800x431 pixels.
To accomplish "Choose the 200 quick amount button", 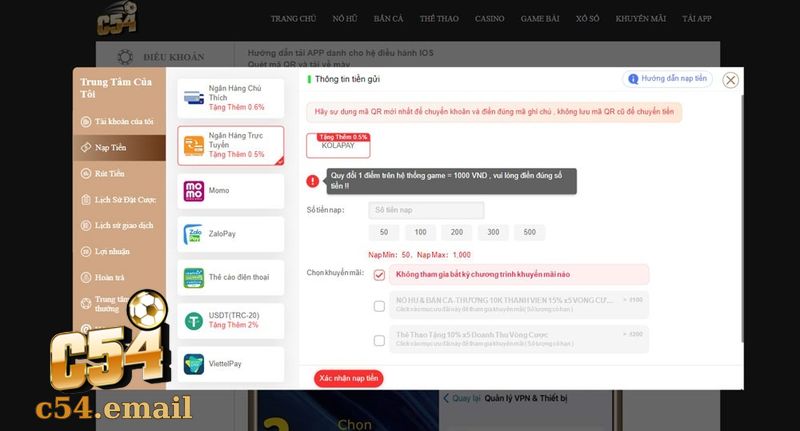I will coord(456,232).
